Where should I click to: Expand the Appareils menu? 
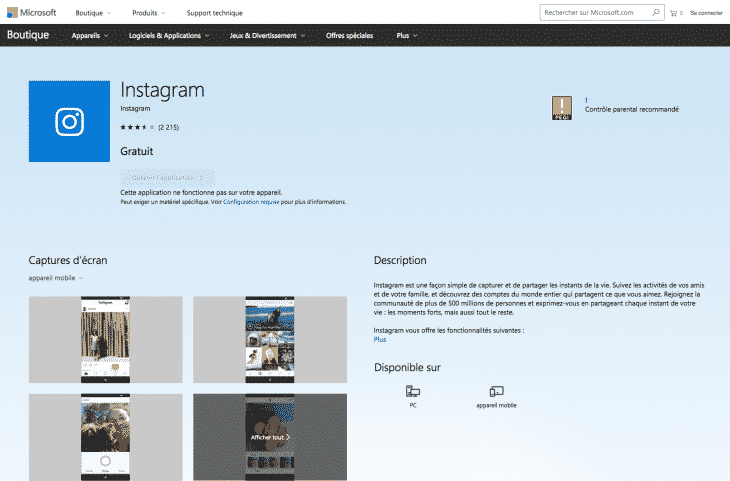pos(90,35)
